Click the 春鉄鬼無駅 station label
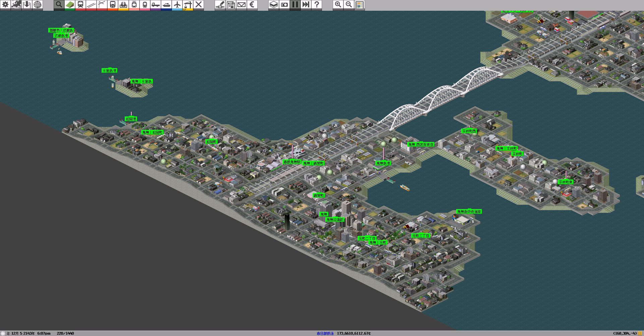Image resolution: width=644 pixels, height=336 pixels. pos(292,162)
